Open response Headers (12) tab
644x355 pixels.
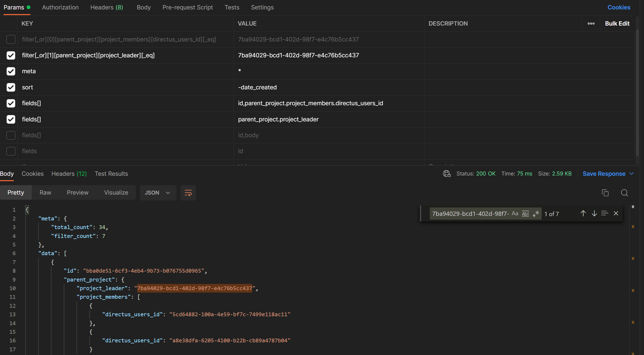click(x=69, y=174)
